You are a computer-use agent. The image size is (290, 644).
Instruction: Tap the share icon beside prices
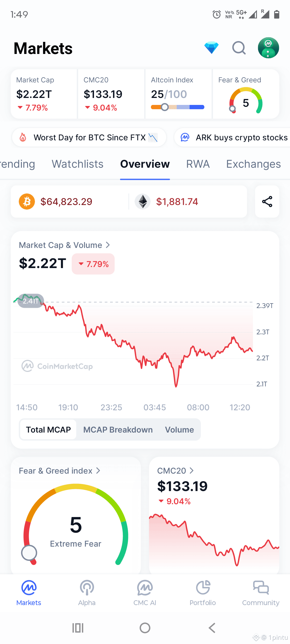click(267, 202)
